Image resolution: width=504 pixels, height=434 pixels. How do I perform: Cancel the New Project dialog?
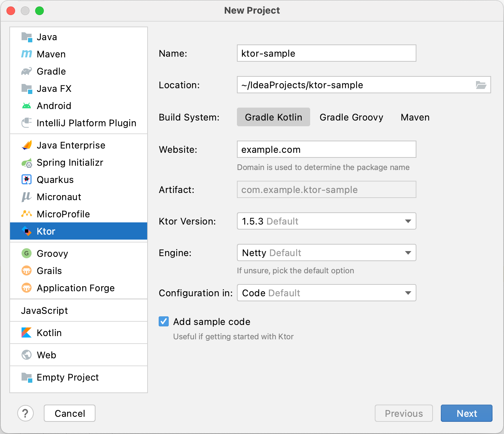[x=69, y=413]
